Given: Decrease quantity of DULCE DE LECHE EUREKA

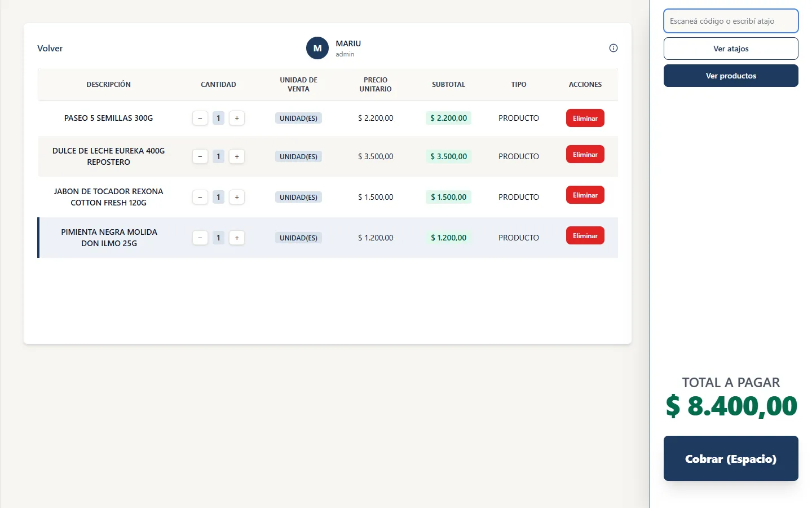Looking at the screenshot, I should (x=200, y=156).
